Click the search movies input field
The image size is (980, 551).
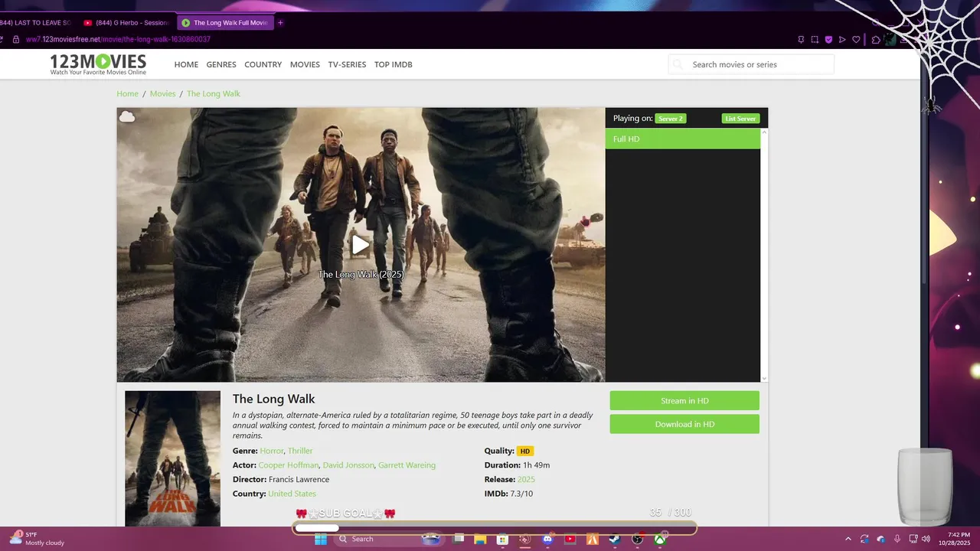(x=751, y=65)
